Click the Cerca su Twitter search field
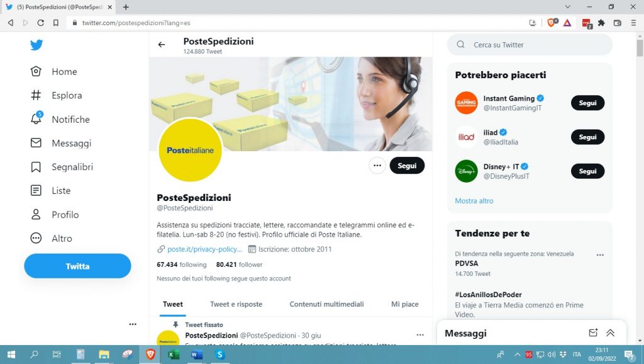 click(x=530, y=45)
